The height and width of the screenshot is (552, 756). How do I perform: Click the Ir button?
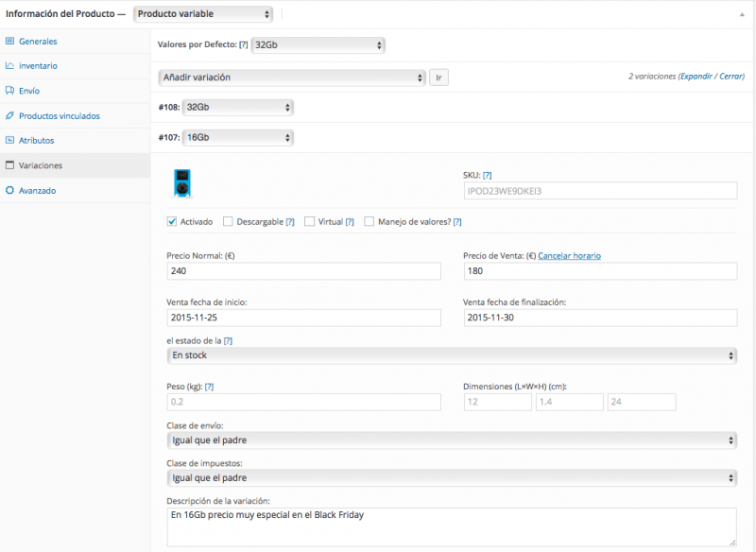(x=438, y=78)
